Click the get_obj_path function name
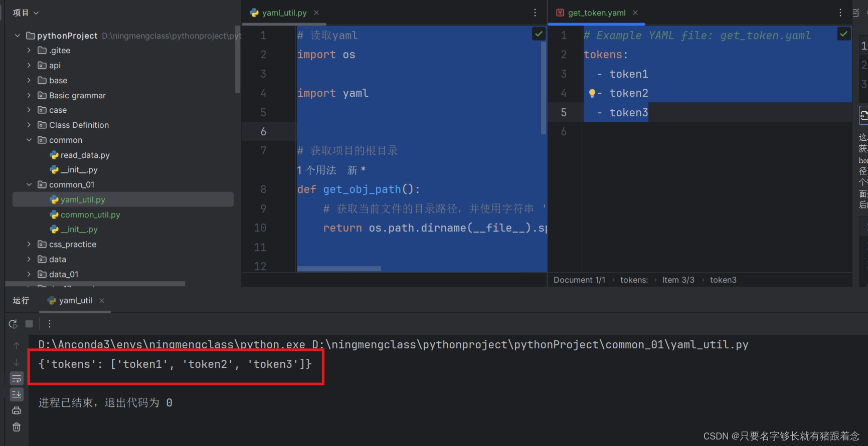Screen dimensions: 868x446 click(x=362, y=189)
